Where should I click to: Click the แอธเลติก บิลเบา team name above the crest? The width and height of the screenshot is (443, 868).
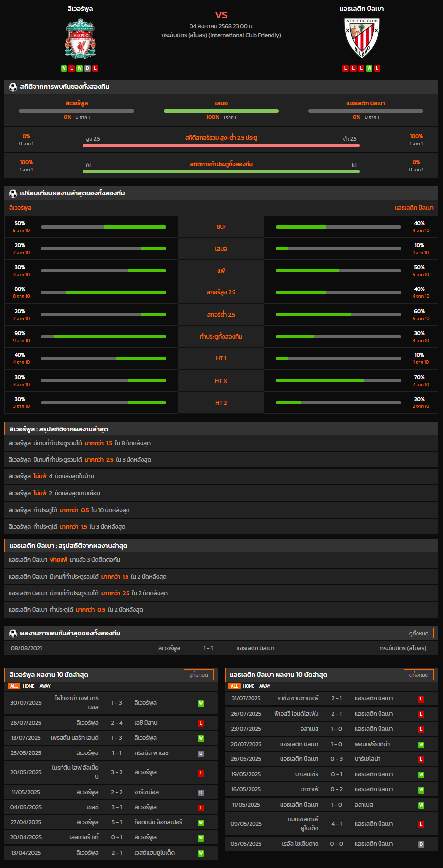[362, 9]
